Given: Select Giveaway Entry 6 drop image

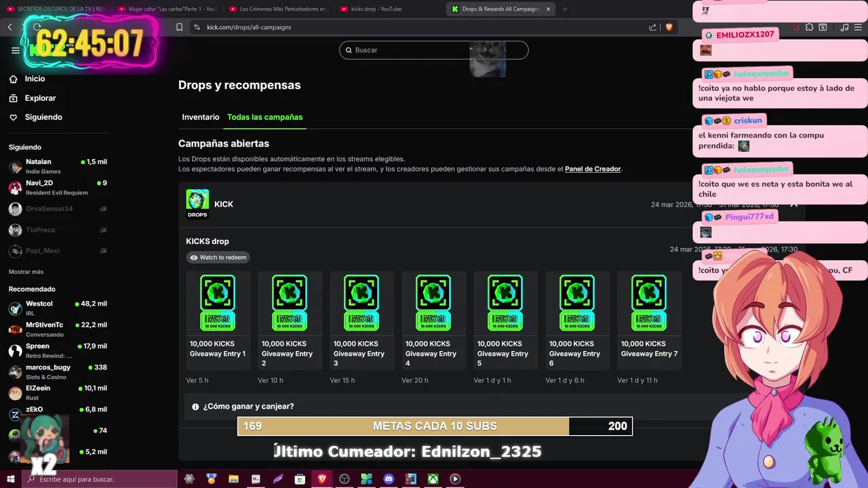Looking at the screenshot, I should click(577, 302).
